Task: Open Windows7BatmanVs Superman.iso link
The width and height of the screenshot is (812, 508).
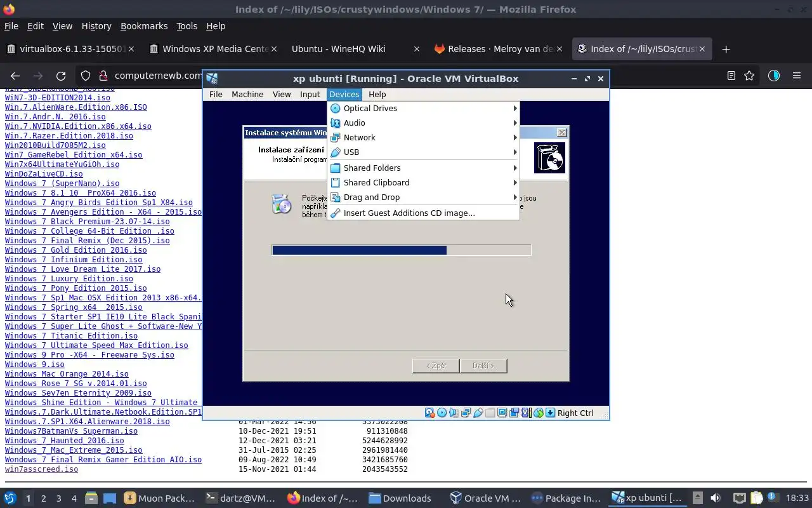Action: click(71, 431)
